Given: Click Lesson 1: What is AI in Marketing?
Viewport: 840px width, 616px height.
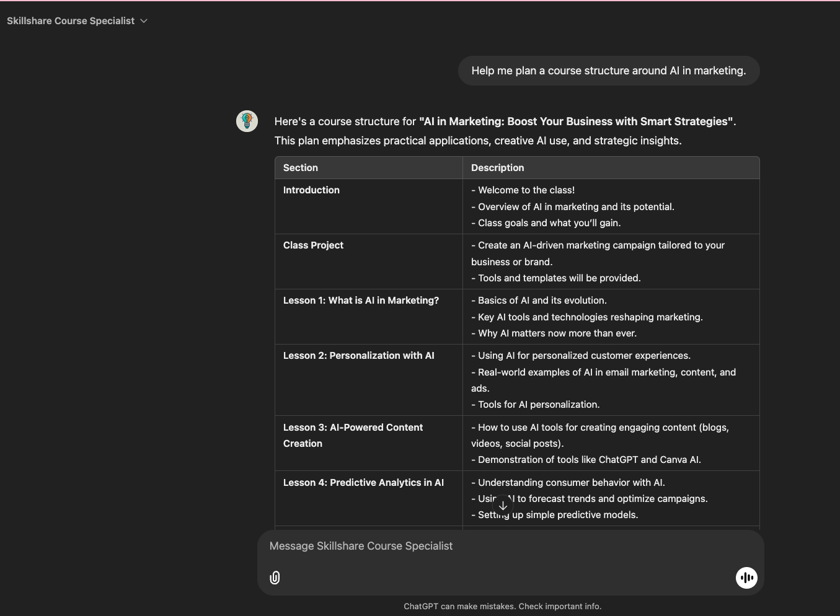Looking at the screenshot, I should click(361, 301).
